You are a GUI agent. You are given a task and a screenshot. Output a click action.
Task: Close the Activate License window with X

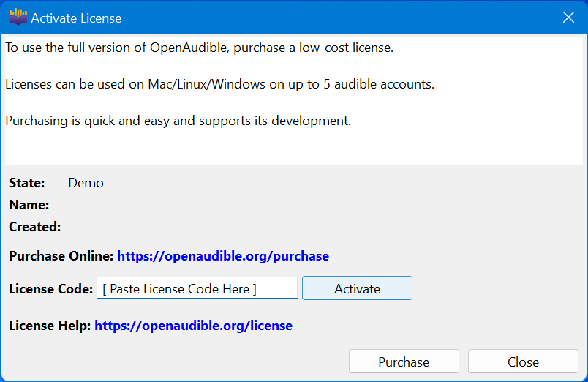pos(568,18)
